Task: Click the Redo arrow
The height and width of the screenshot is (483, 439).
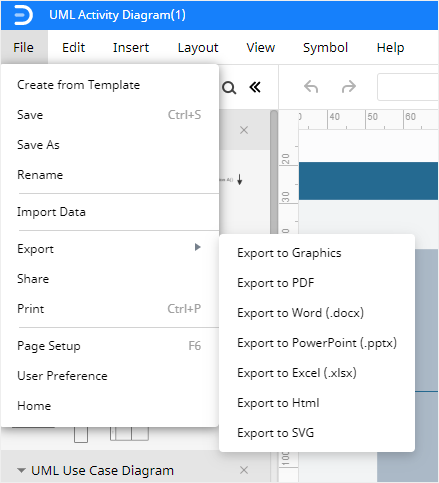Action: 349,87
